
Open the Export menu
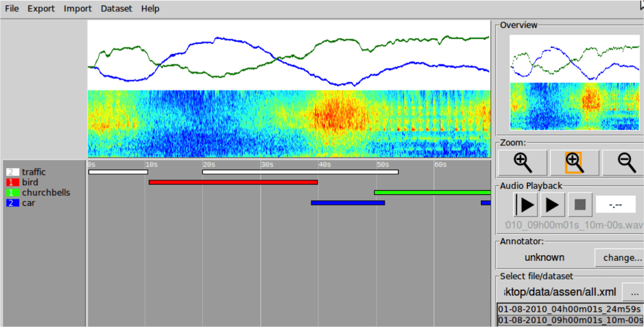coord(41,9)
